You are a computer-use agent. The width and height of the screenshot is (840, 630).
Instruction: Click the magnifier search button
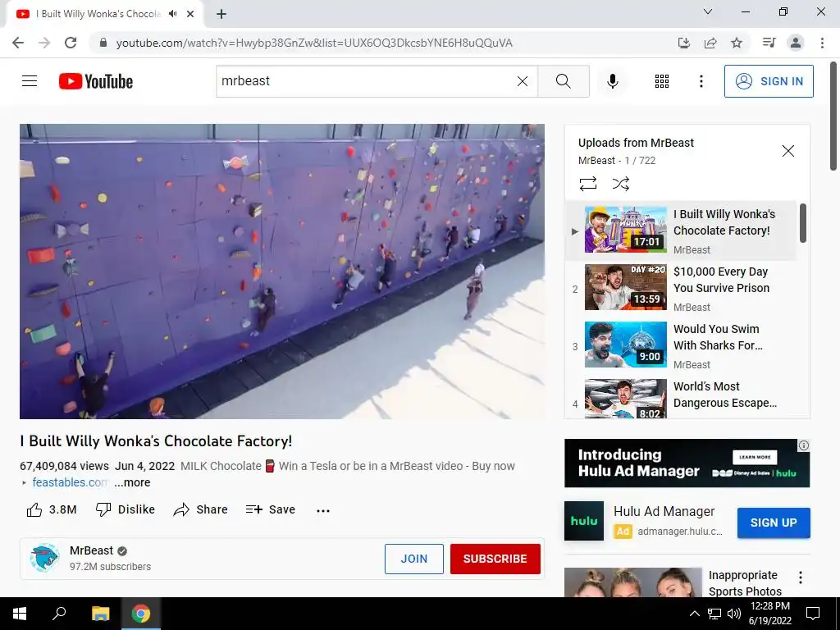point(563,81)
